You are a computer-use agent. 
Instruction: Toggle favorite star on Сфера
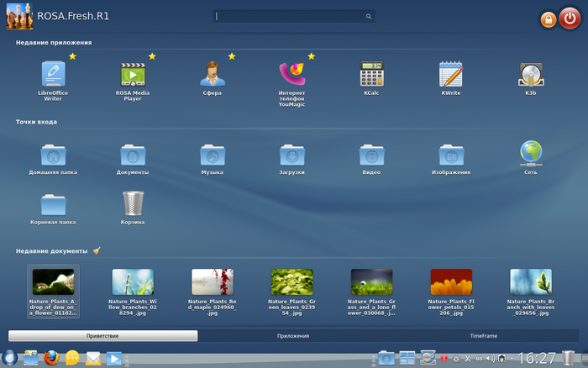(x=232, y=56)
